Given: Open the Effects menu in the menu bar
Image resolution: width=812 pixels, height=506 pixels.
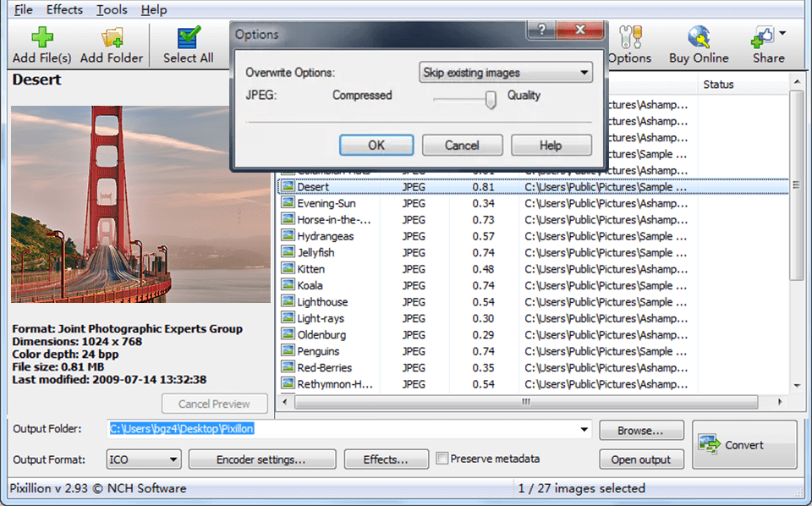Looking at the screenshot, I should click(x=64, y=9).
